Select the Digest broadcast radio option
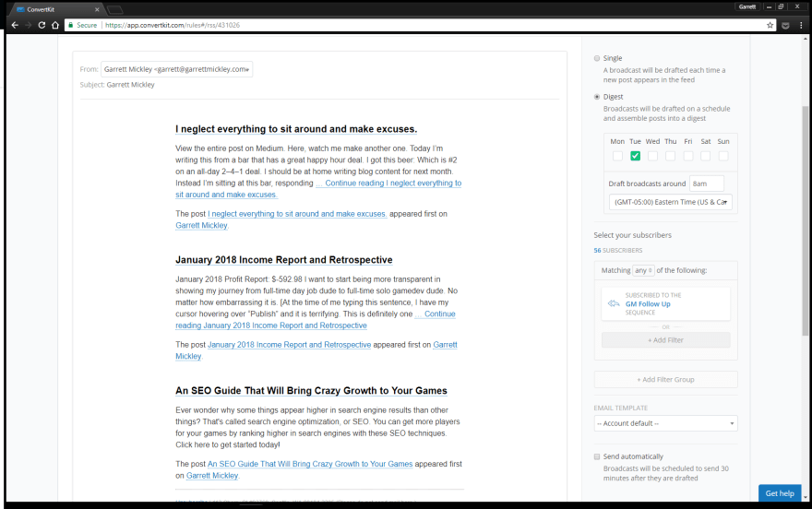Viewport: 812px width, 509px height. [597, 97]
